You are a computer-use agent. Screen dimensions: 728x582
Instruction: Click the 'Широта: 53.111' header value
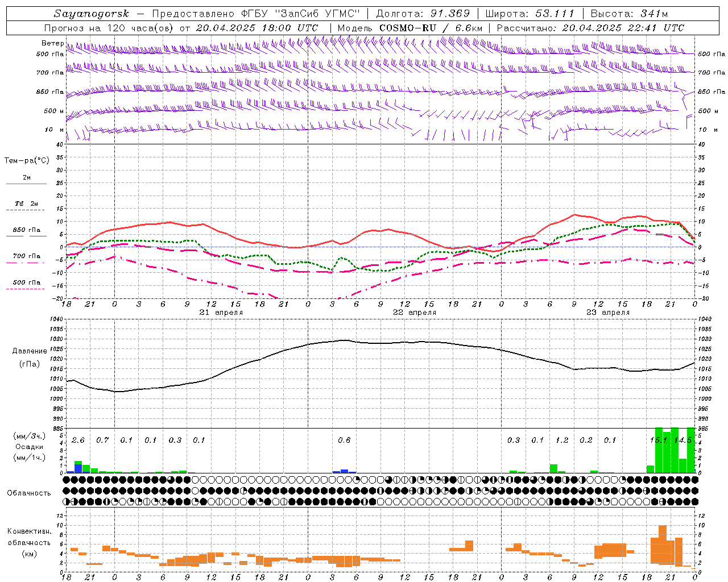point(530,14)
